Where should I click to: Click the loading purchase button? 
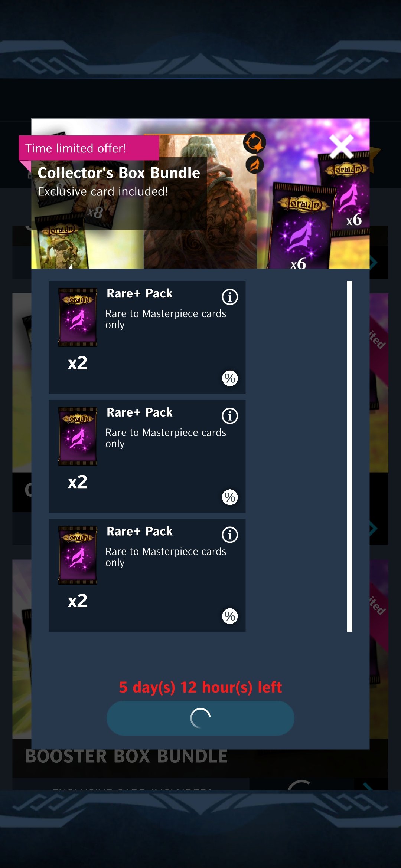coord(200,718)
